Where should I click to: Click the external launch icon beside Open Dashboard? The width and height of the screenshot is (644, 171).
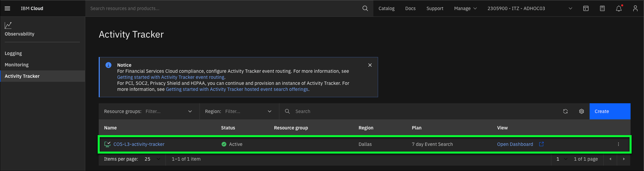click(x=541, y=144)
